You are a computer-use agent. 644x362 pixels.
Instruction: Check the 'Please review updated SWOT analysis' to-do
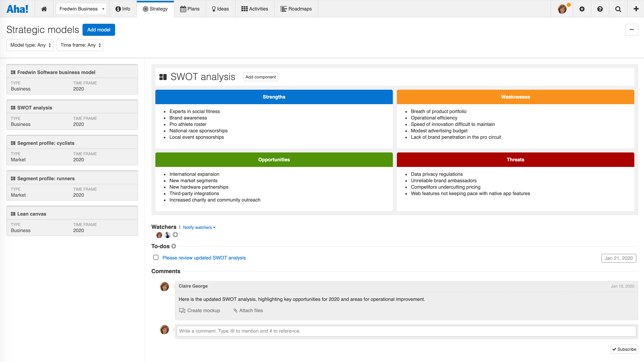tap(156, 257)
